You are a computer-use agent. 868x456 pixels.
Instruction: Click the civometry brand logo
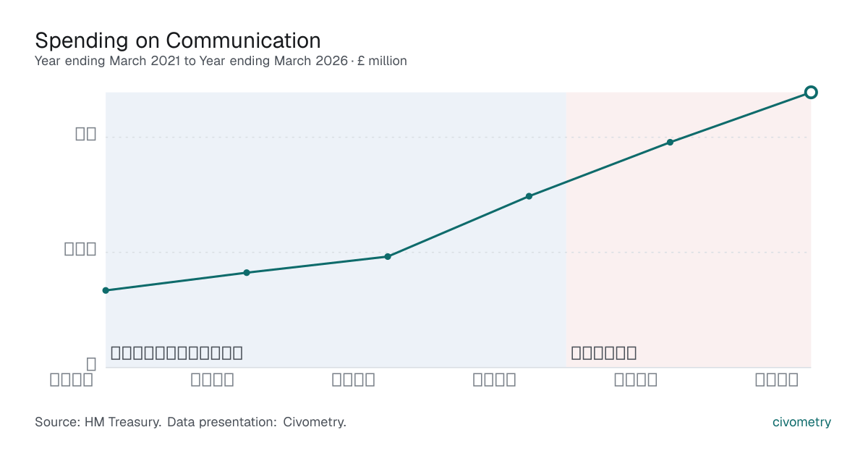[x=802, y=422]
